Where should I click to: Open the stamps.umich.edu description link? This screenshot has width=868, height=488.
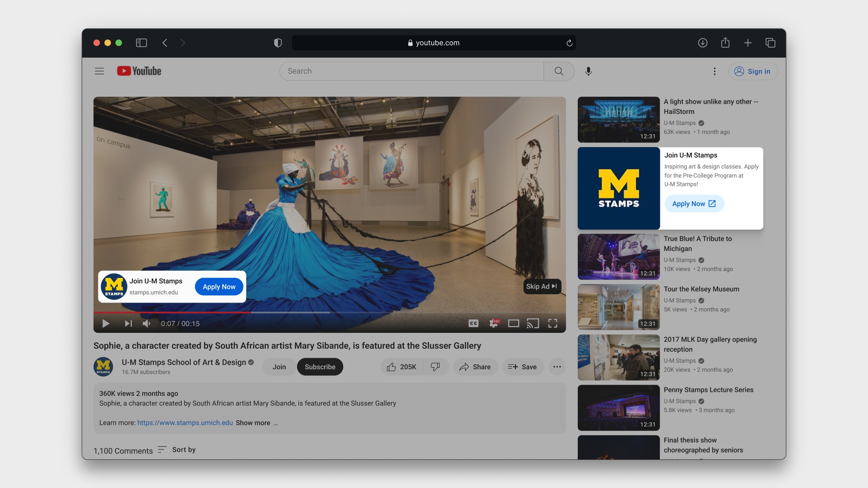point(185,423)
